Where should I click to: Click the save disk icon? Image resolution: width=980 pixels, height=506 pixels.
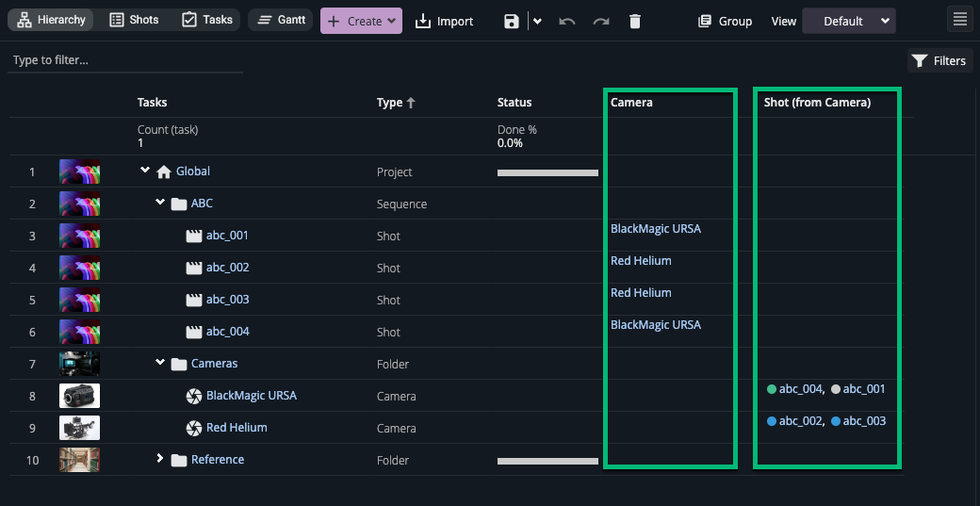point(512,21)
